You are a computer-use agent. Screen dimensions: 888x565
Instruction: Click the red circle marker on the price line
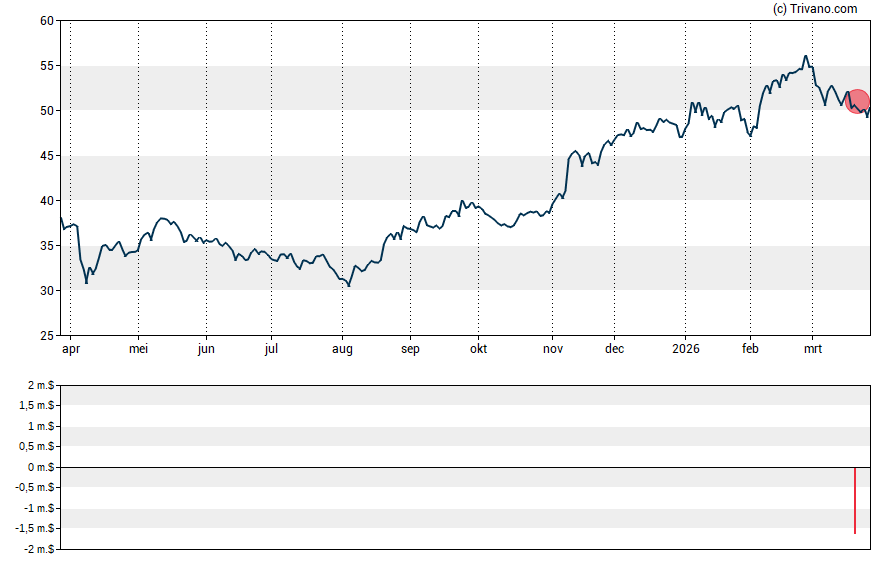(857, 101)
